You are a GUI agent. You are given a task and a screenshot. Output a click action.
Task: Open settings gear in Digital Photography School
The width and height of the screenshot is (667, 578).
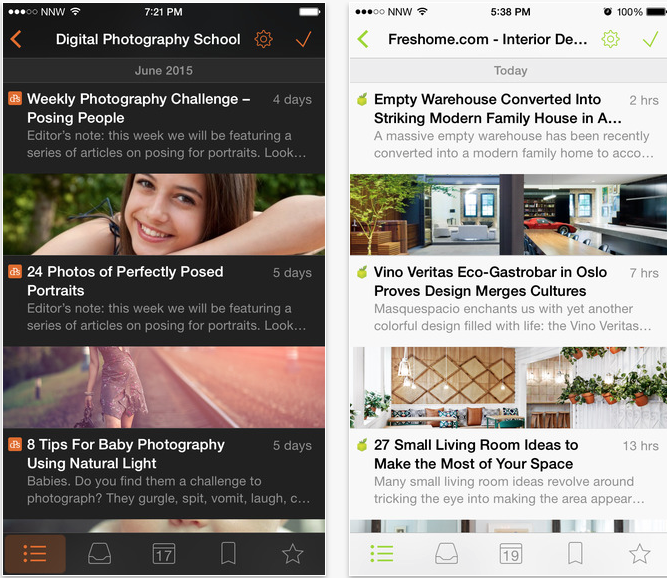click(263, 39)
